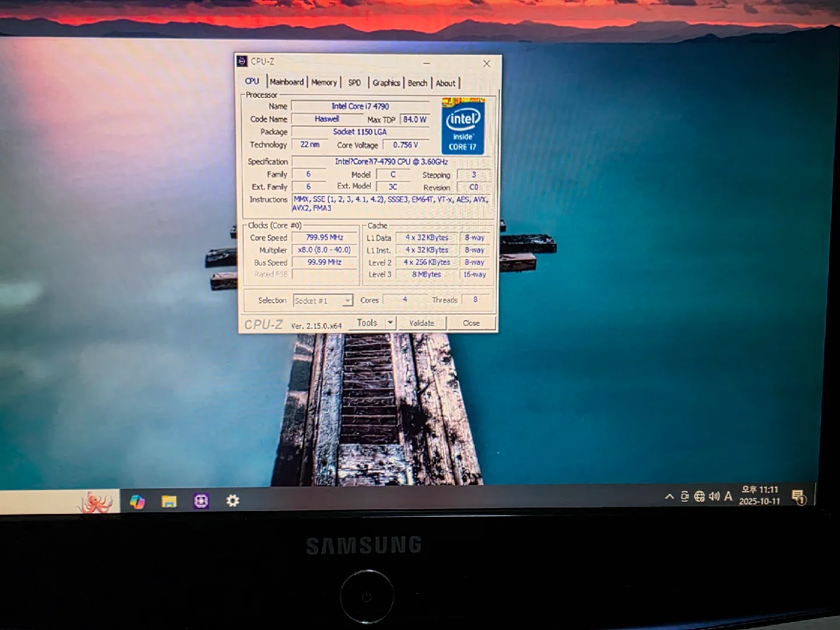The image size is (840, 630).
Task: Open the Tools dropdown arrow
Action: coord(390,323)
